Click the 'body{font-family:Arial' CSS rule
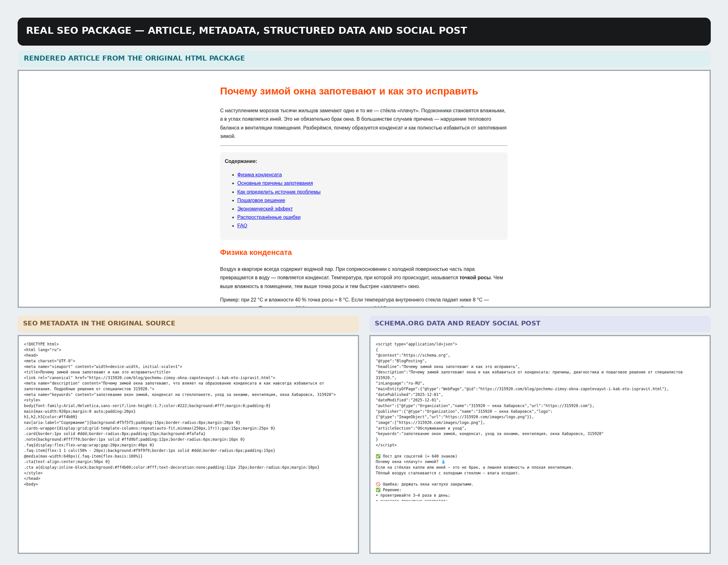This screenshot has height=565, width=728. [147, 406]
